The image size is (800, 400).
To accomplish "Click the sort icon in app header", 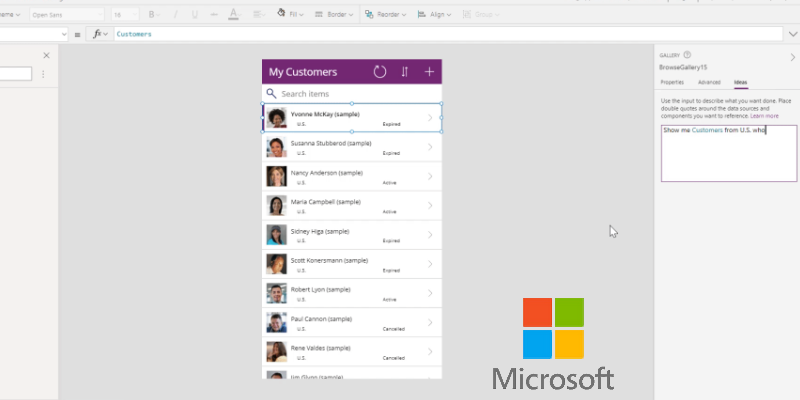I will pyautogui.click(x=405, y=72).
